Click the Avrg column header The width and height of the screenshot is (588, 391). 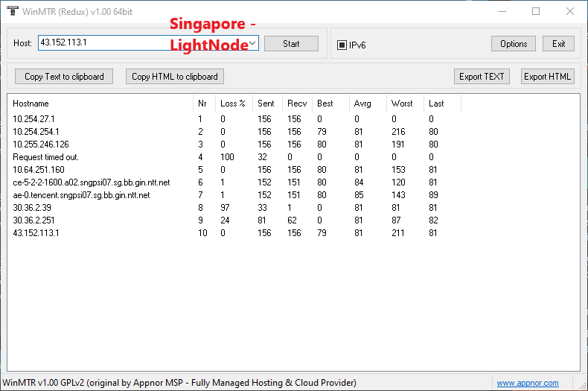click(368, 104)
